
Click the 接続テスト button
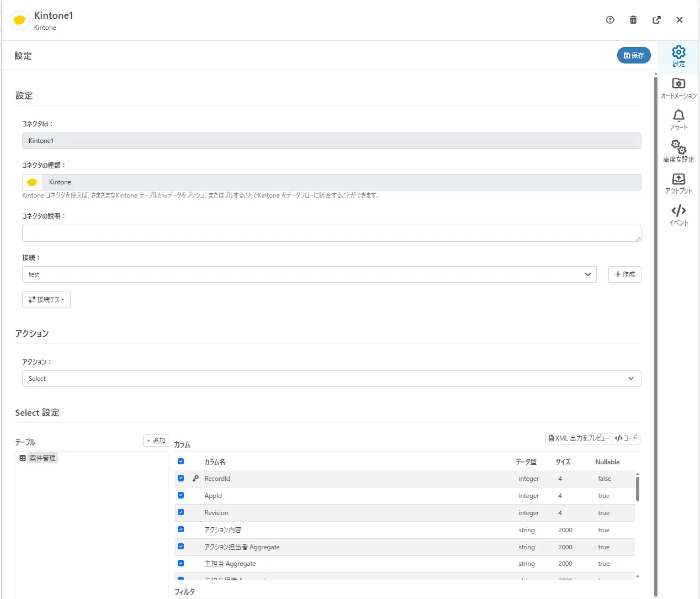coord(46,300)
